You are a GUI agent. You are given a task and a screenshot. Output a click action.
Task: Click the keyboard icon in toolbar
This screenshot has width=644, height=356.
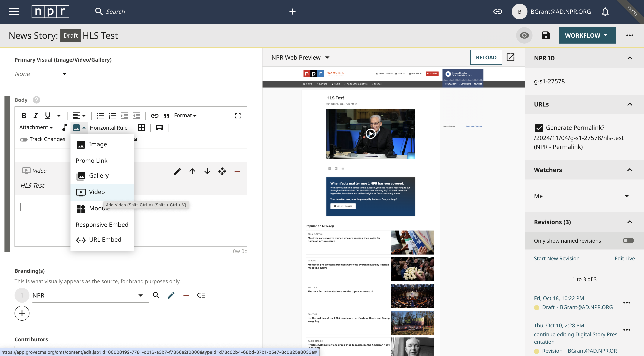[159, 128]
